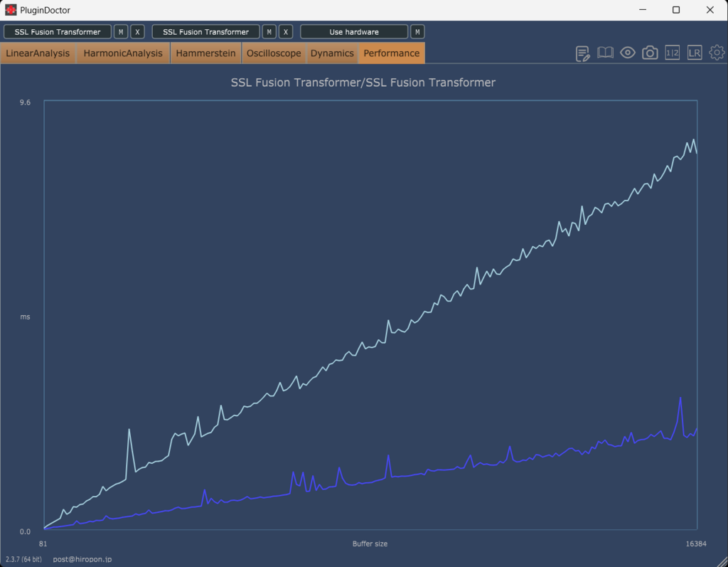The width and height of the screenshot is (728, 567).
Task: Open first SSL Fusion Transformer plugin slot
Action: (x=58, y=31)
